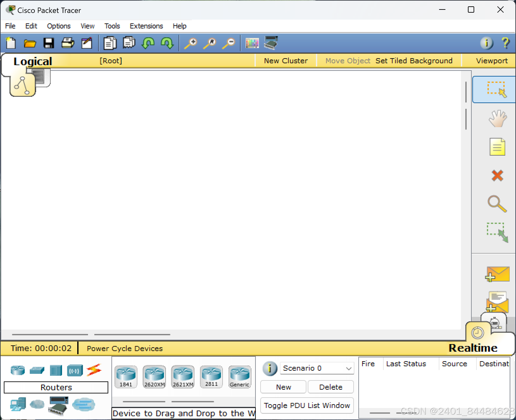Choose the Move Layout hand tool
The height and width of the screenshot is (420, 516).
tap(497, 119)
